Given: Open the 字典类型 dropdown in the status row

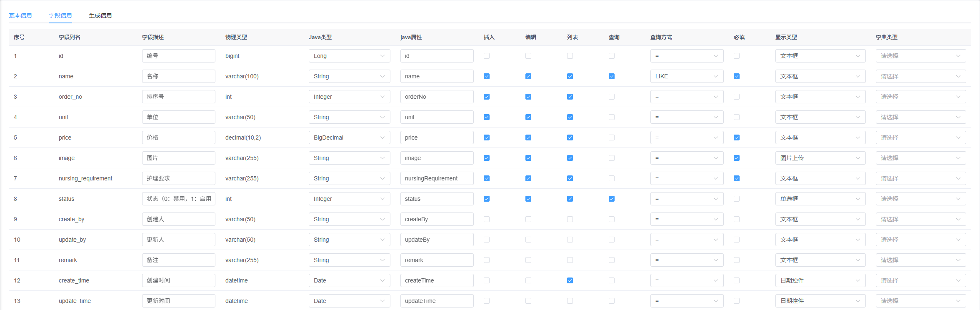Looking at the screenshot, I should [921, 199].
